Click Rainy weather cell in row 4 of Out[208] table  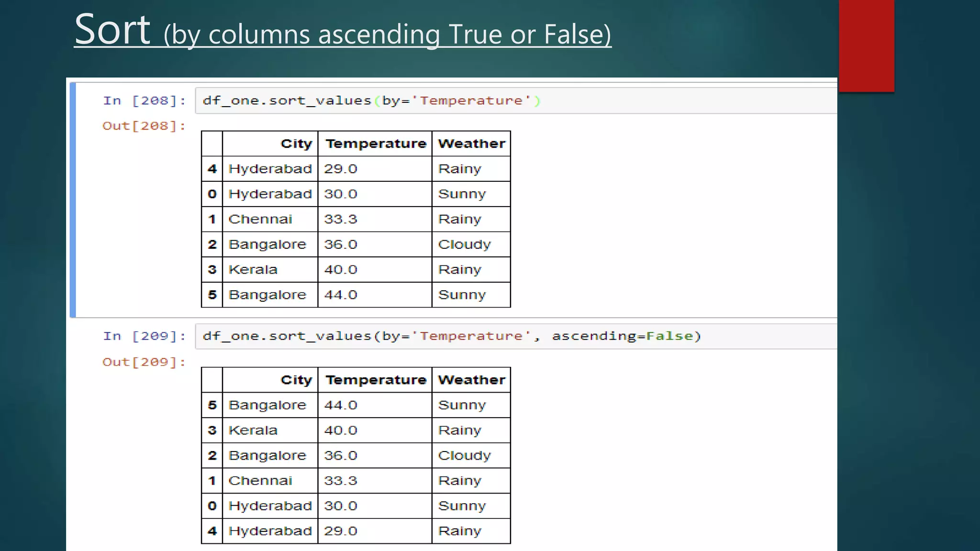tap(471, 169)
